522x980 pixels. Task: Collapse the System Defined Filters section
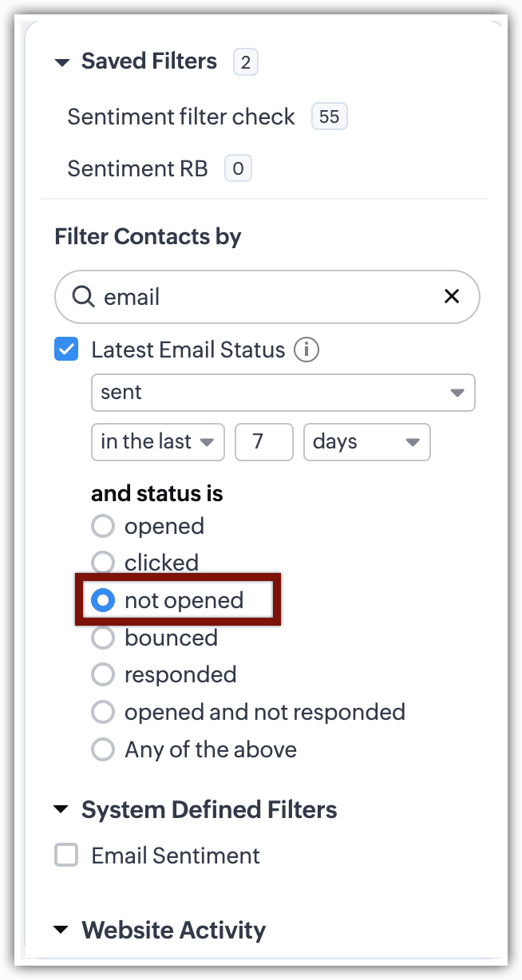tap(62, 810)
